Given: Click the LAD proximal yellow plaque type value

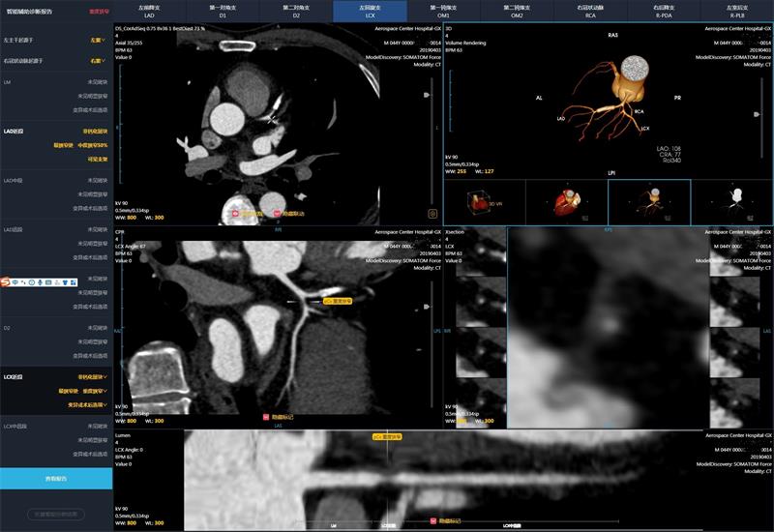Looking at the screenshot, I should pyautogui.click(x=95, y=132).
